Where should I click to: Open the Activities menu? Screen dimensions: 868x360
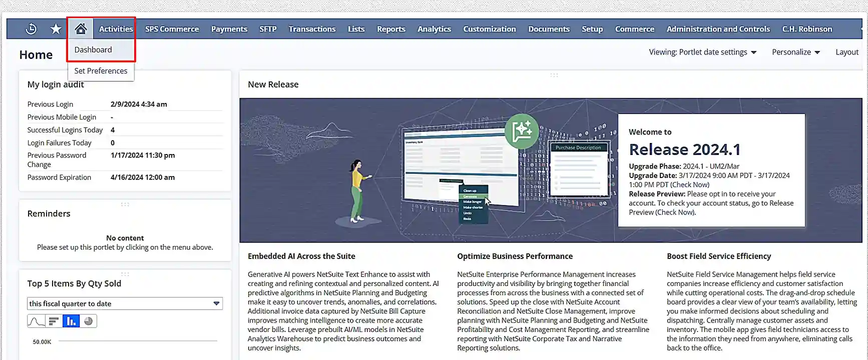click(x=116, y=29)
